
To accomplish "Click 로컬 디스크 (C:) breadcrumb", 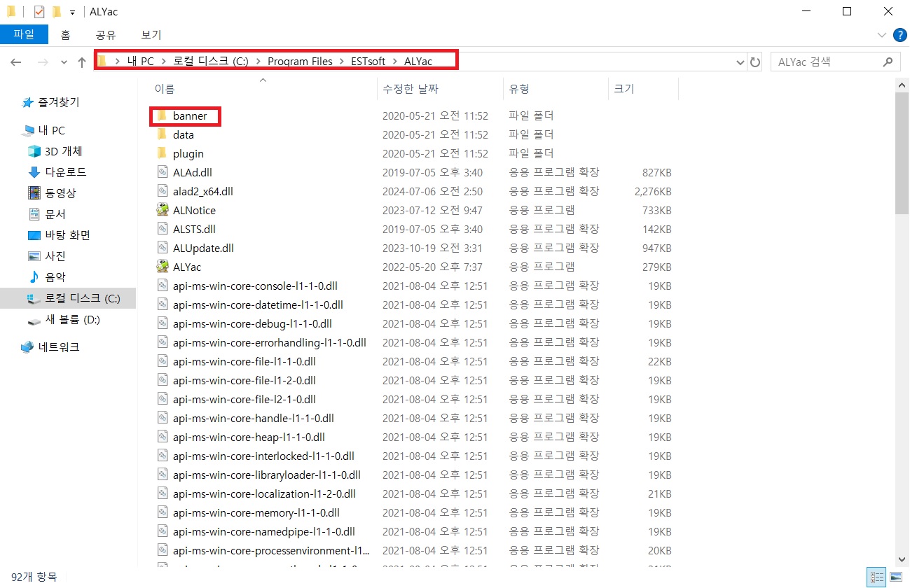I will [211, 61].
